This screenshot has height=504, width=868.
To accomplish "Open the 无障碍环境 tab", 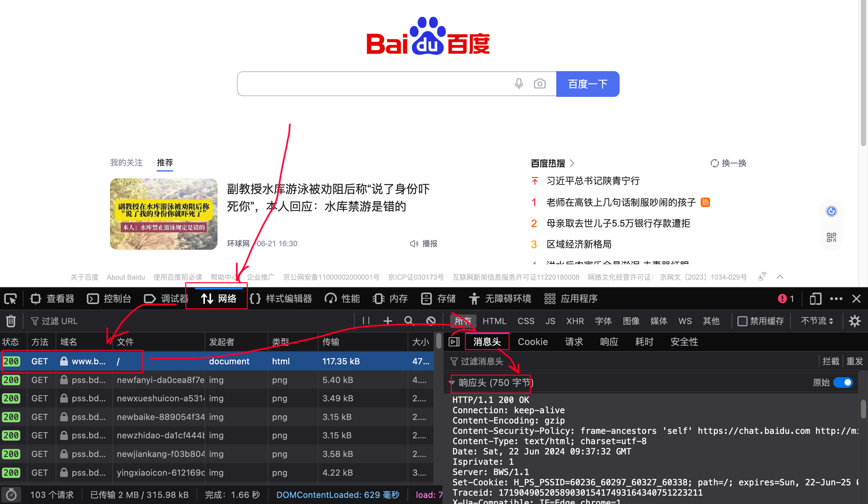I will coord(500,298).
